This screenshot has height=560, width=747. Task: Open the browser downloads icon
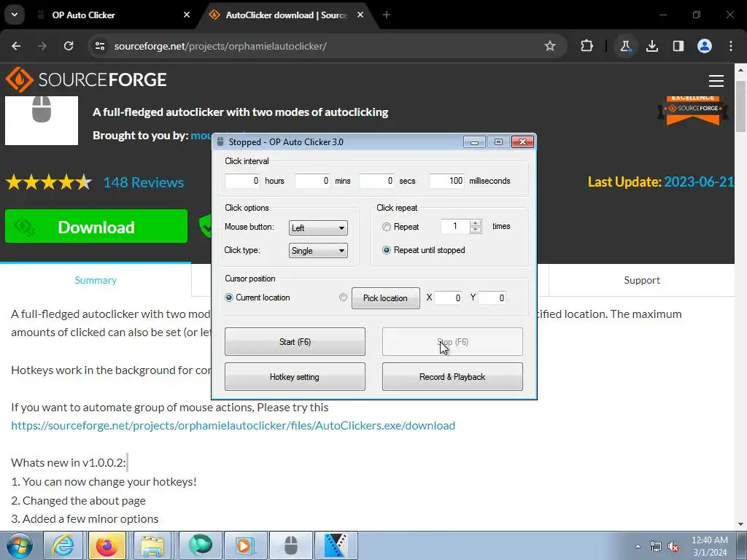click(x=651, y=46)
